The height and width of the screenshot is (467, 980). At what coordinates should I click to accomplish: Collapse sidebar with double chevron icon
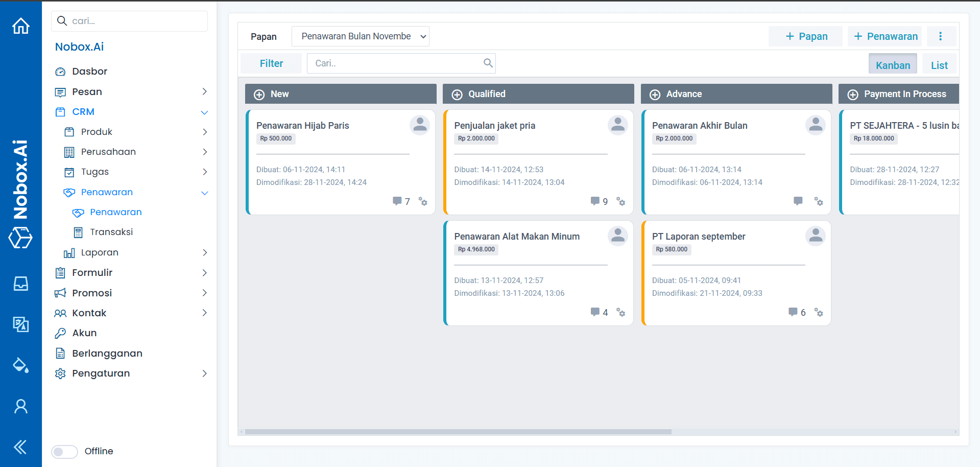pos(20,447)
